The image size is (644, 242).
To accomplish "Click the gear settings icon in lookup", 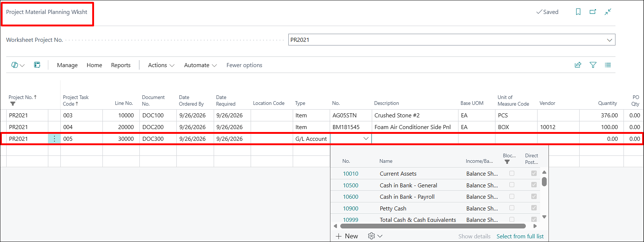I will click(x=371, y=236).
